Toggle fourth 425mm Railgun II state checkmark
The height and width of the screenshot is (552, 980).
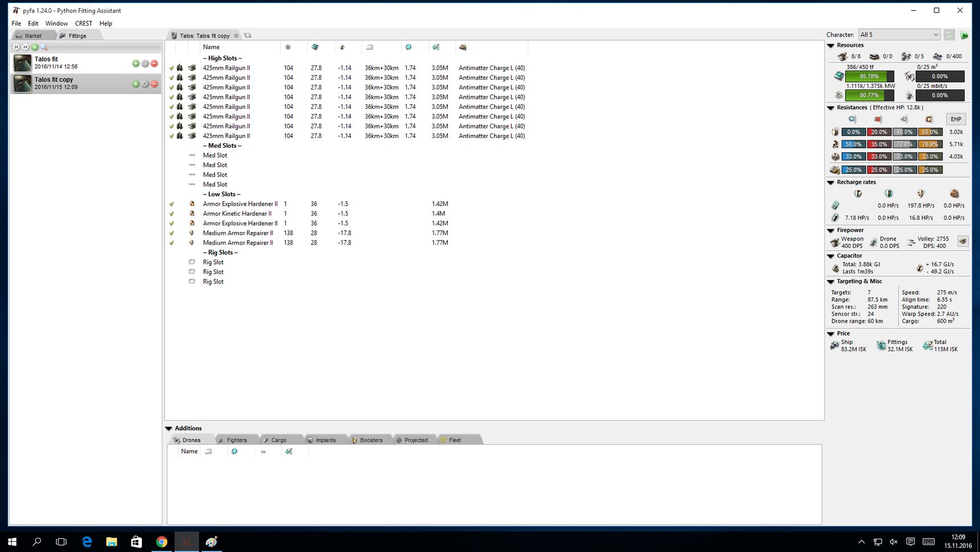(x=171, y=97)
